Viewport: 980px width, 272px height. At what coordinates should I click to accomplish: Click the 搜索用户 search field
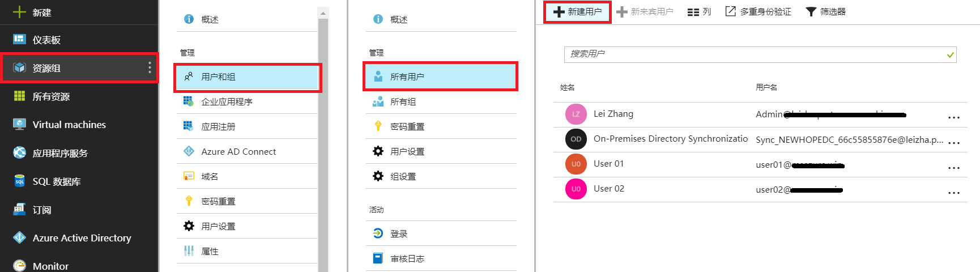753,54
